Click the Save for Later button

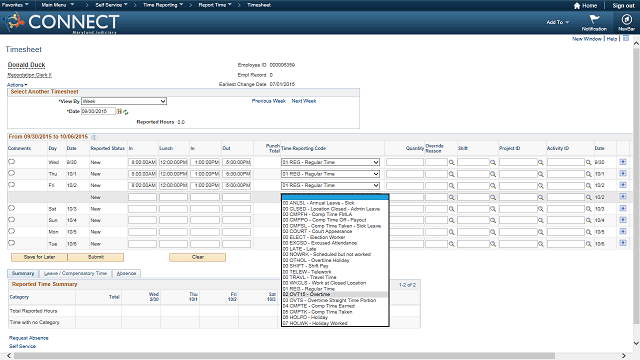coord(39,257)
